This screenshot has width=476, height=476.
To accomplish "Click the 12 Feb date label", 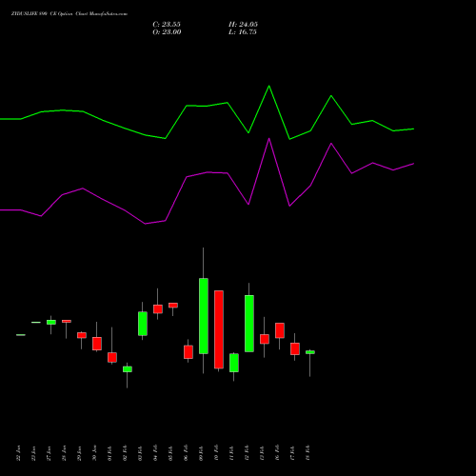I will 247,453.
